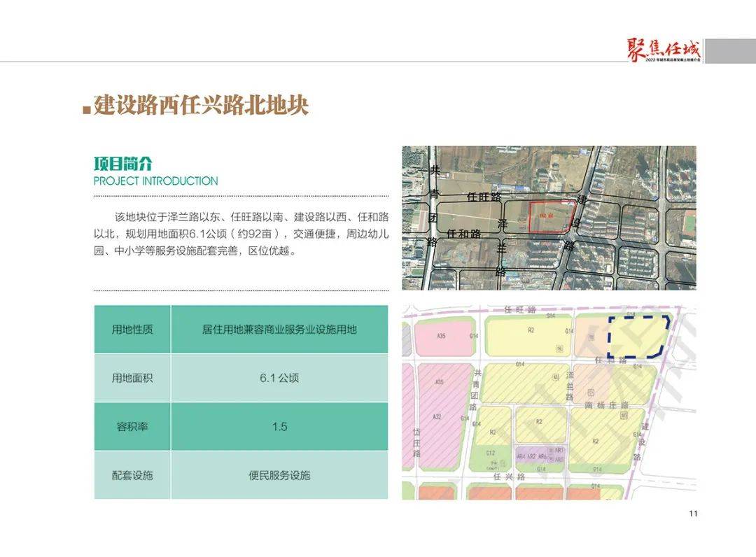Click the 任旺路 label on the satellite map
756x557 pixels.
point(484,197)
